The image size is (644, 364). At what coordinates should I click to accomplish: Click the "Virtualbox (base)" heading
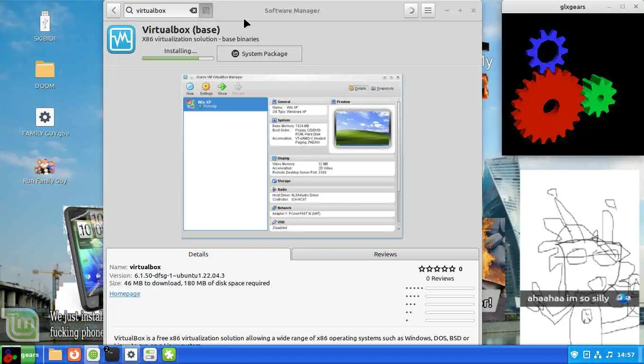tap(181, 29)
